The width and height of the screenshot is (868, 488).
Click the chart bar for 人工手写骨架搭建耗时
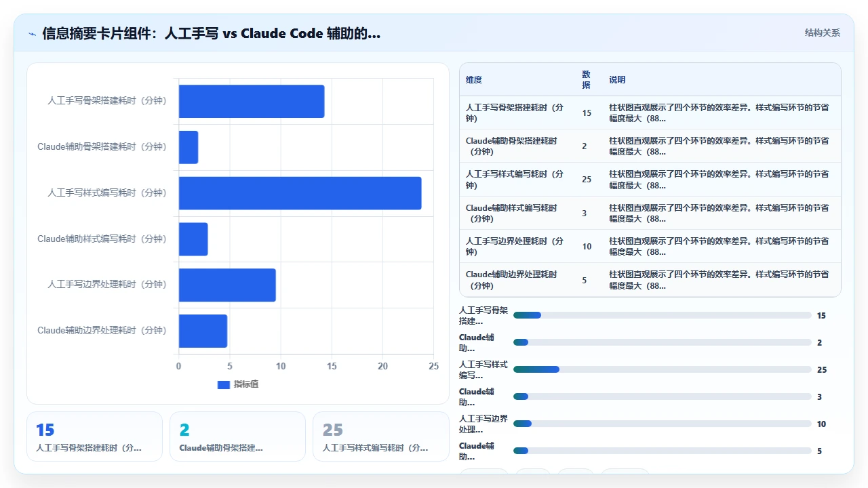click(x=252, y=101)
